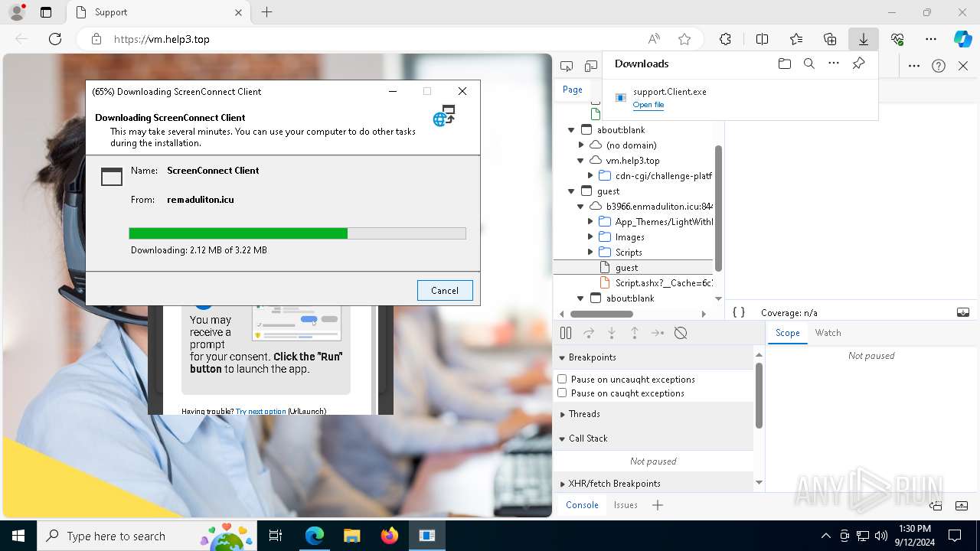
Task: Click the ScreenConnect download progress bar
Action: (297, 233)
